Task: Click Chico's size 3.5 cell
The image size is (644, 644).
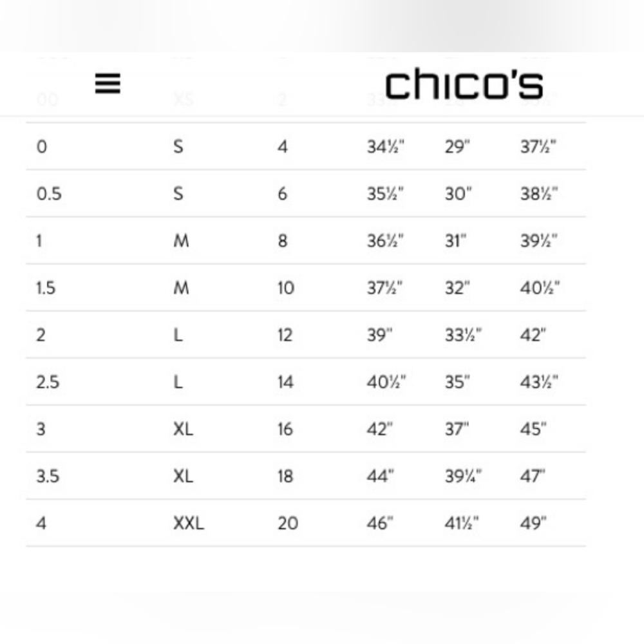Action: coord(48,477)
